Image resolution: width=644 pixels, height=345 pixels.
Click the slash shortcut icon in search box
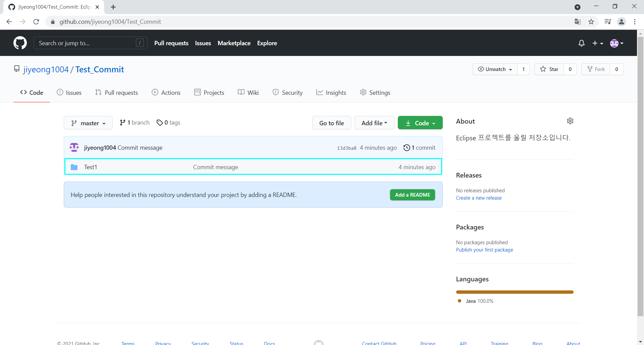point(140,43)
